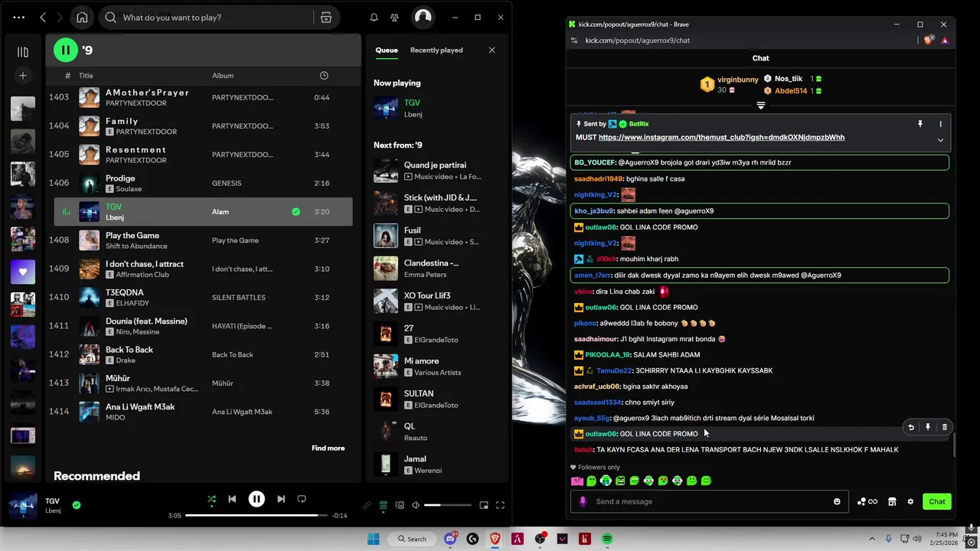
Task: Close the Spotify queue panel
Action: [492, 51]
